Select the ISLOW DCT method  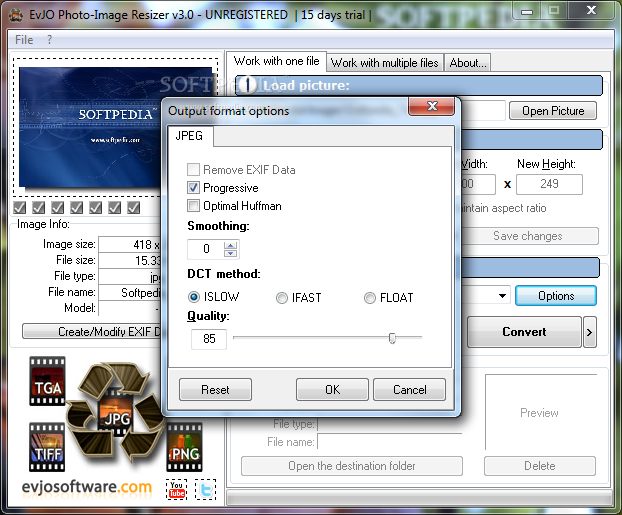click(x=194, y=297)
